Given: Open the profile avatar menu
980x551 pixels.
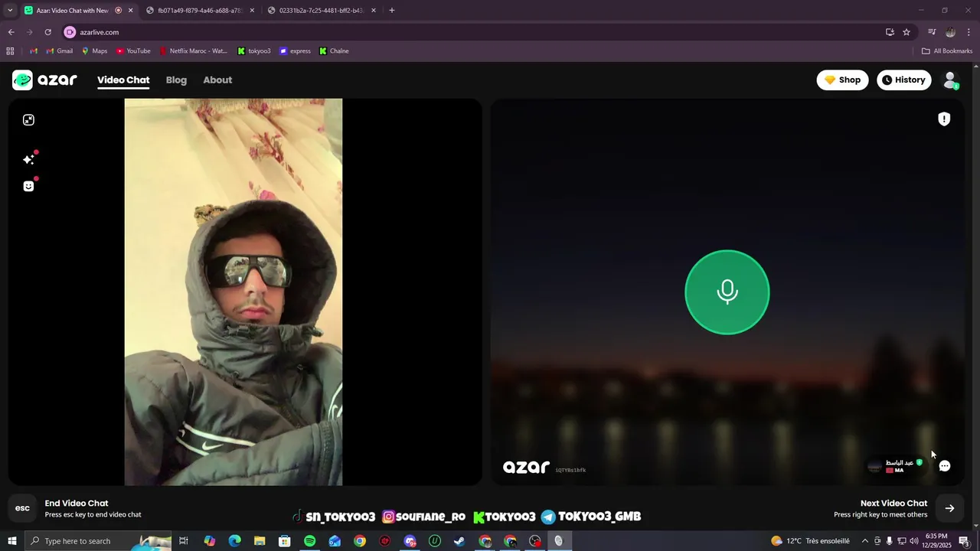Looking at the screenshot, I should 950,80.
